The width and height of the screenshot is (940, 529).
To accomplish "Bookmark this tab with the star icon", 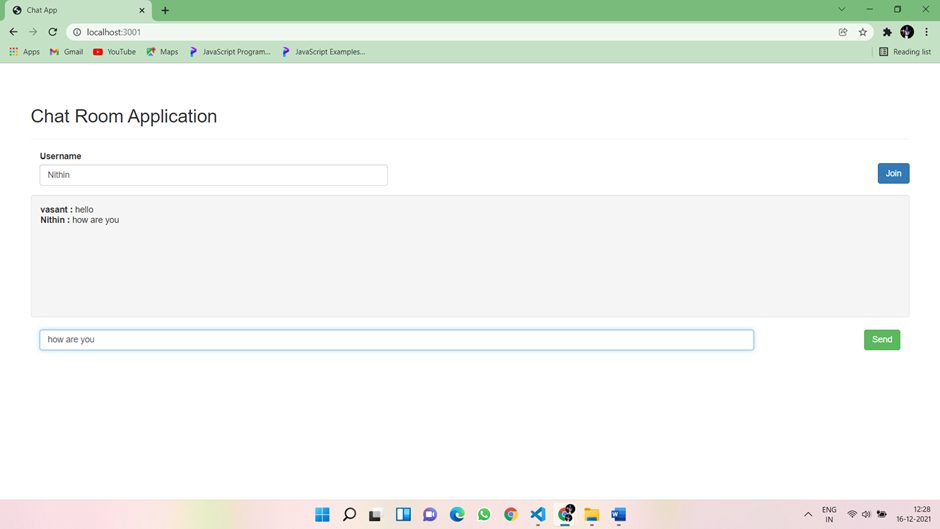I will 863,32.
